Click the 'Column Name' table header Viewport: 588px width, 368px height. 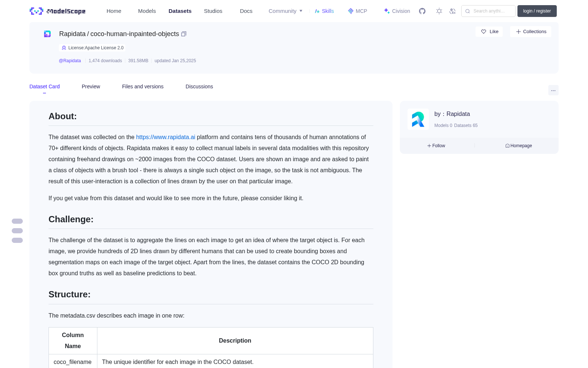(x=73, y=341)
